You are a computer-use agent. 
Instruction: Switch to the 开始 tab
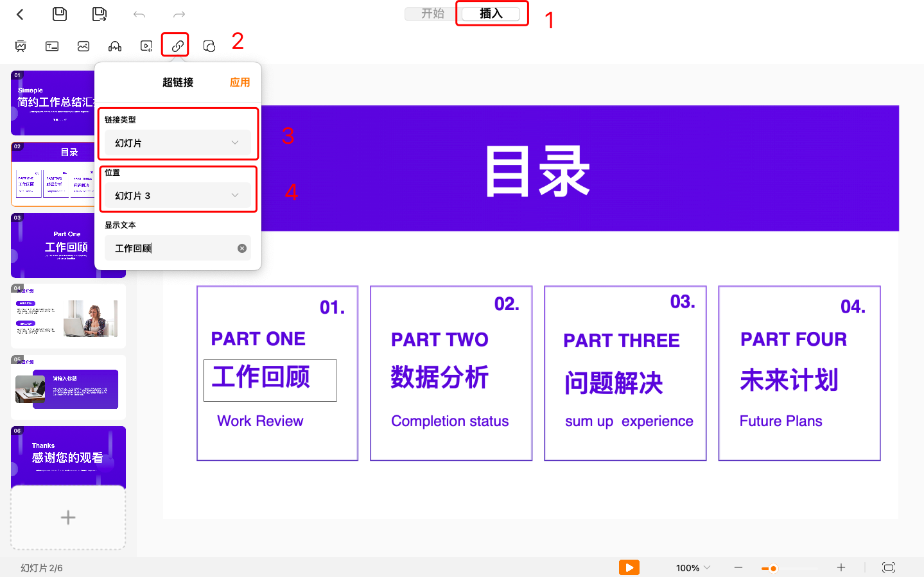coord(429,13)
